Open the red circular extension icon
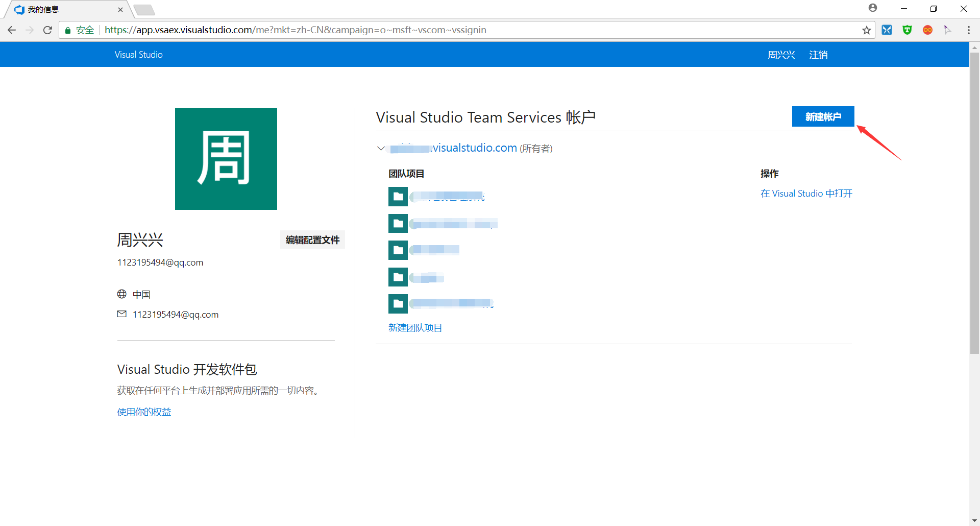980x526 pixels. click(927, 30)
